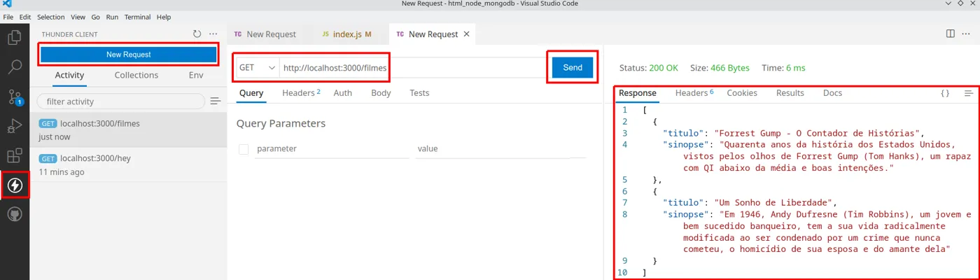Click the Size 466 Bytes text
The height and width of the screenshot is (280, 980).
[720, 68]
